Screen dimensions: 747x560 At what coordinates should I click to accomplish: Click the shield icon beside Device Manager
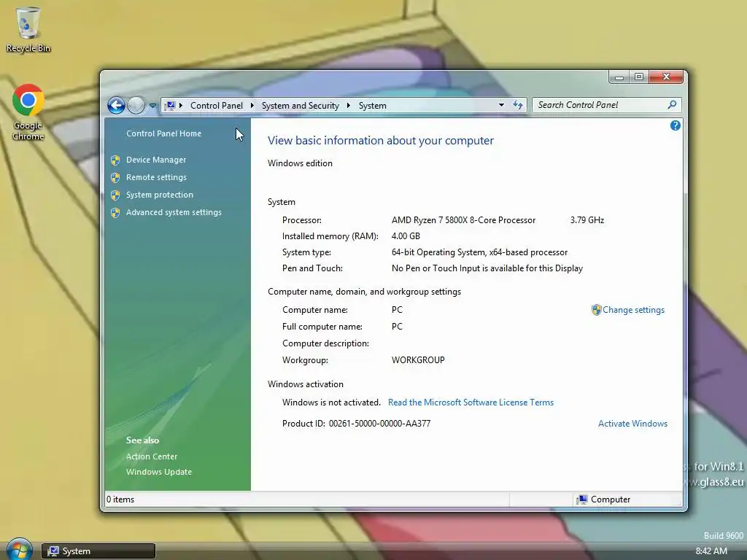point(115,160)
